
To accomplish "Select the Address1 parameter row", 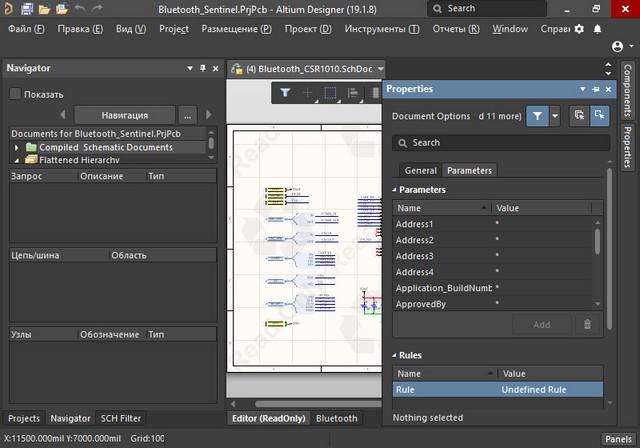I will pyautogui.click(x=493, y=224).
